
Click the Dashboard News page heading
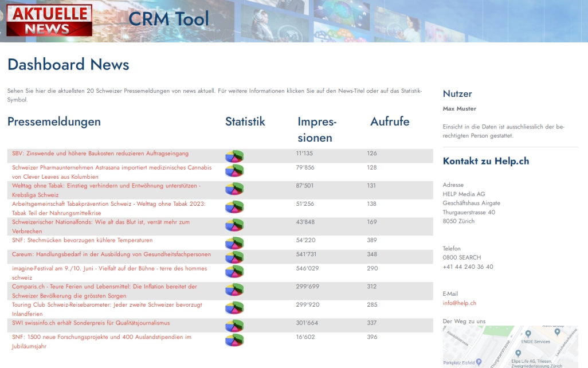pyautogui.click(x=68, y=65)
